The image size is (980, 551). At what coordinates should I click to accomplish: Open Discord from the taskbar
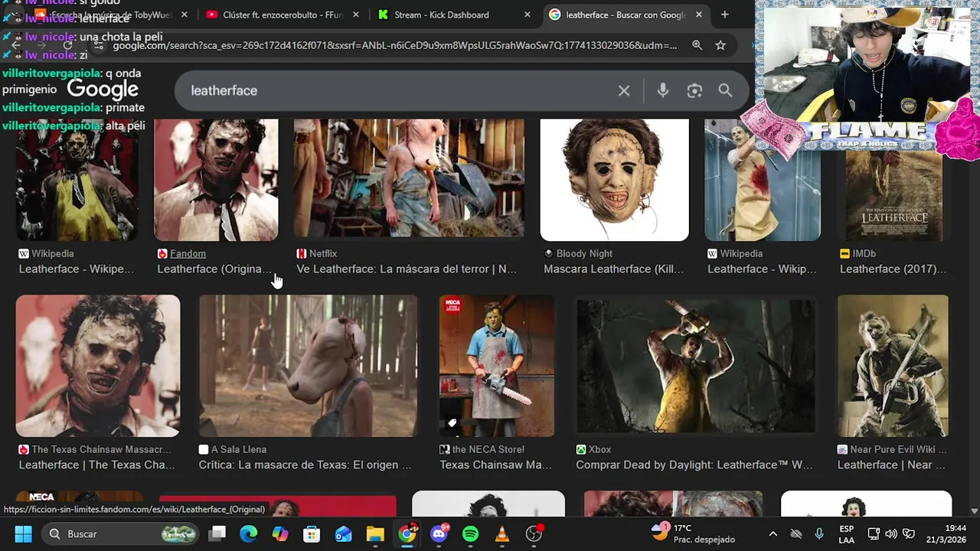click(439, 533)
